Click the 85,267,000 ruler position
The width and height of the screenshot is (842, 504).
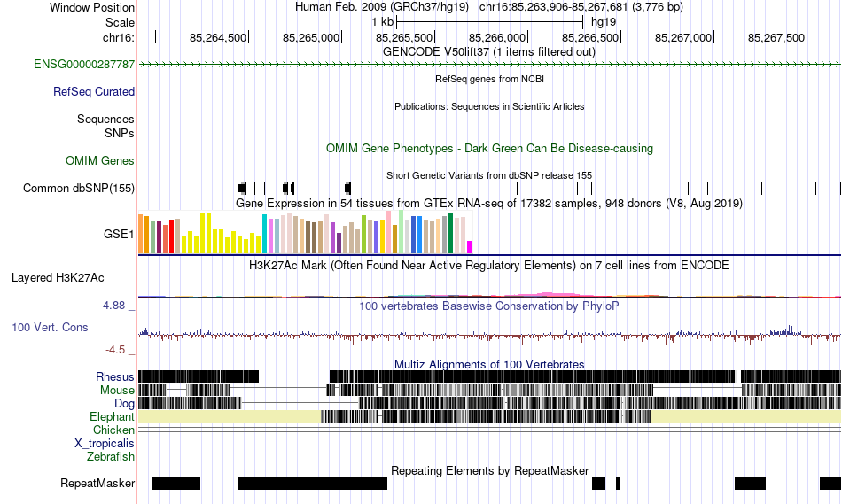[x=683, y=37]
